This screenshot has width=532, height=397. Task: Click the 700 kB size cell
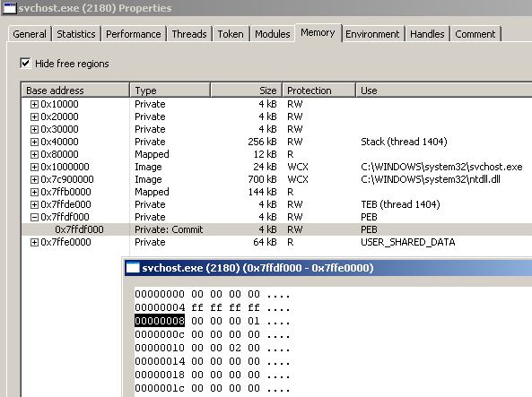click(x=262, y=179)
